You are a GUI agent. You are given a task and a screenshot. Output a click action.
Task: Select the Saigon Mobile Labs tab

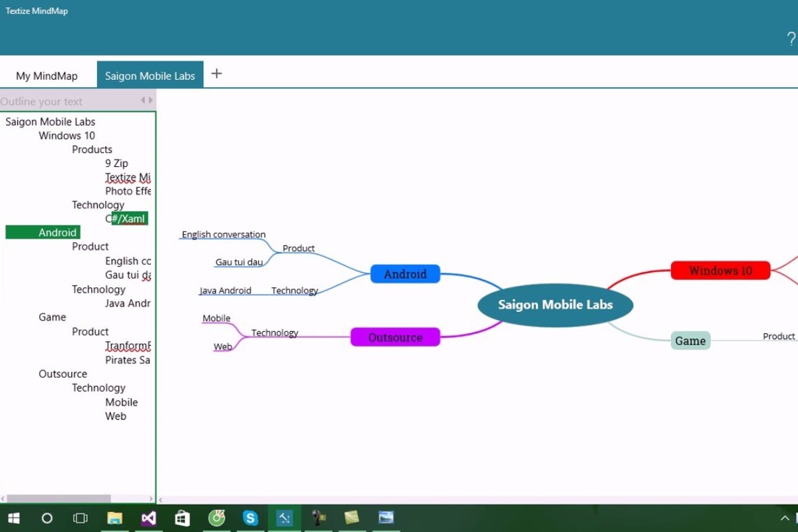[150, 76]
